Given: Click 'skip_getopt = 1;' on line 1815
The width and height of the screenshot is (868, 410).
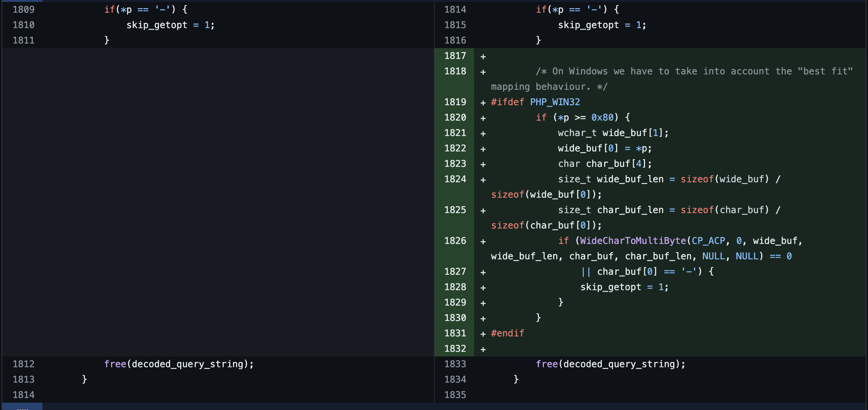Looking at the screenshot, I should [x=602, y=25].
